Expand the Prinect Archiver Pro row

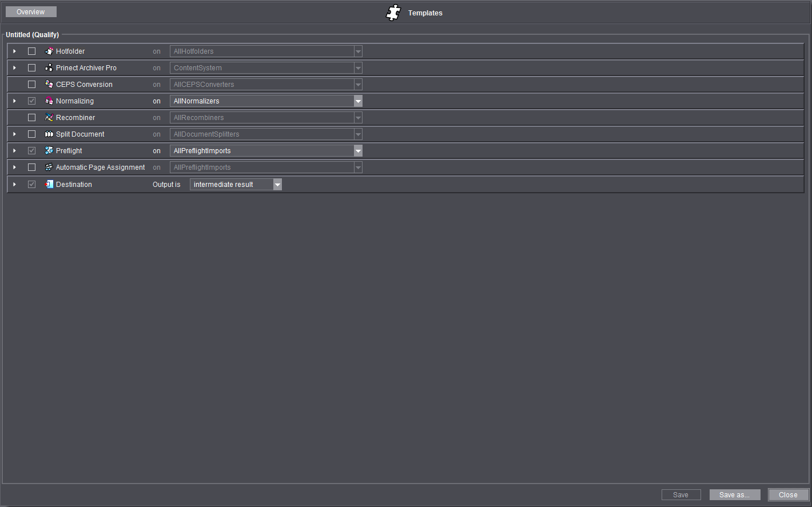click(x=14, y=68)
